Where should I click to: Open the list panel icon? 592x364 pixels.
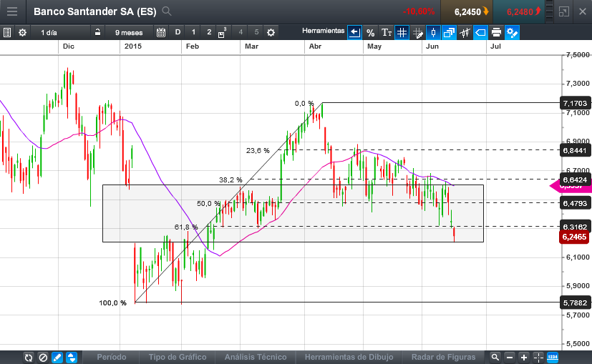tap(7, 32)
